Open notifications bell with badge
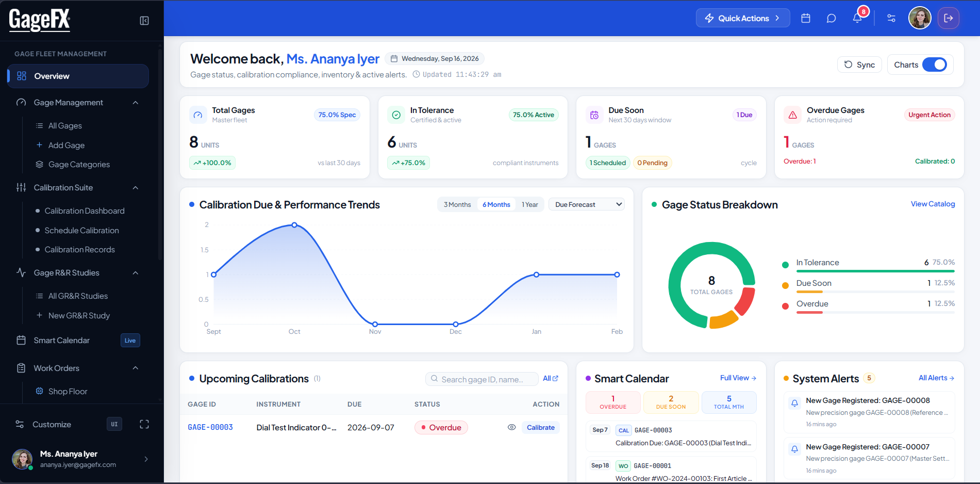980x484 pixels. 857,18
